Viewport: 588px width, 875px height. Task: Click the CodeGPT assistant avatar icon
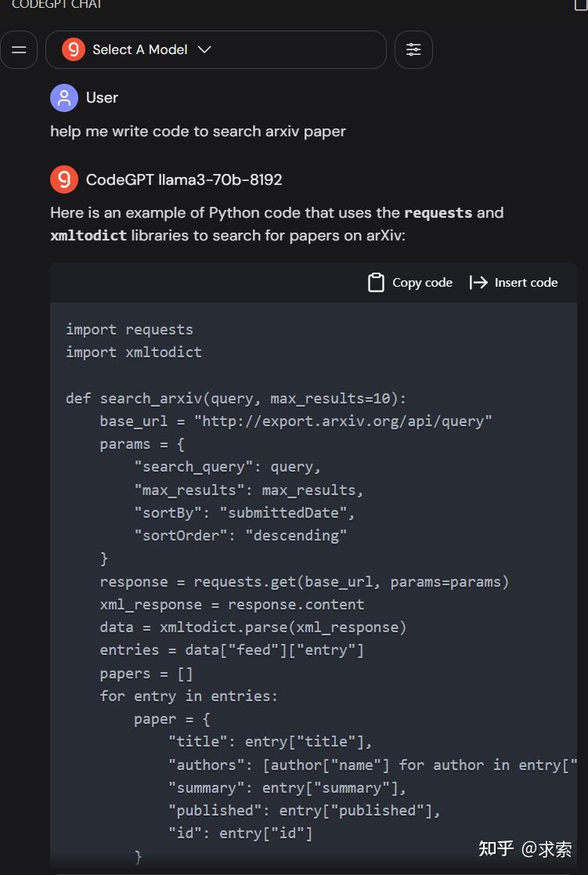[64, 179]
